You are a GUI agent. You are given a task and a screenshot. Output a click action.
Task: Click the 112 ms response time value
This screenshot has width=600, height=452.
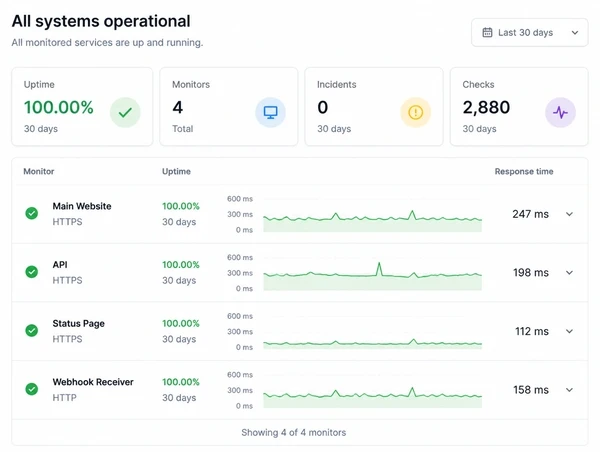[532, 331]
